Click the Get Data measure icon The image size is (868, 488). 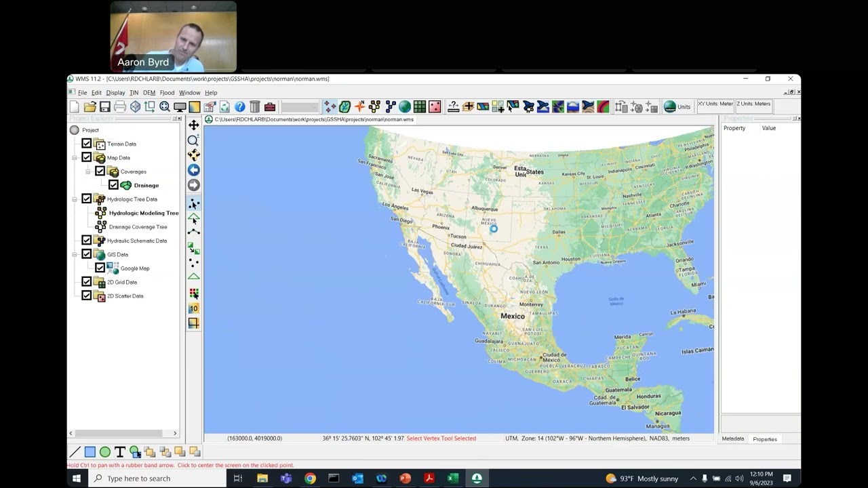(453, 106)
